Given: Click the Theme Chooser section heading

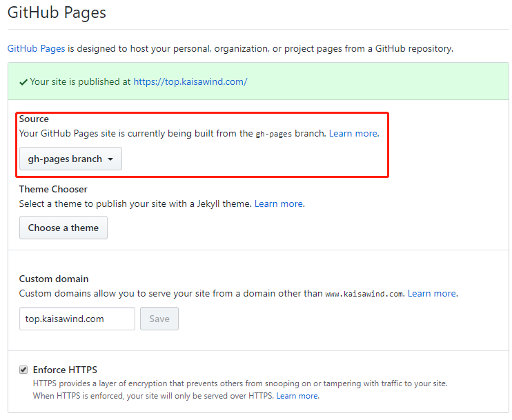Looking at the screenshot, I should (x=53, y=189).
